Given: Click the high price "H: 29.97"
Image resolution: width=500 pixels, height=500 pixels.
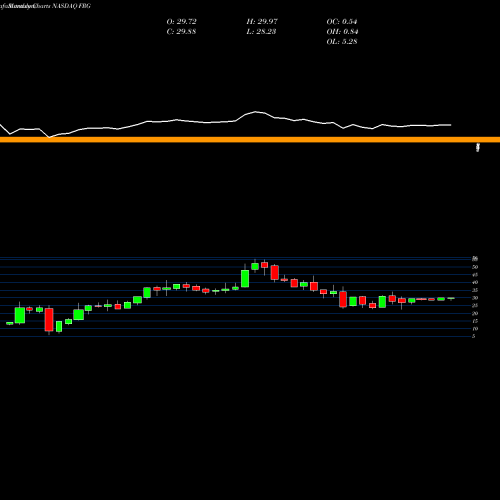Looking at the screenshot, I should point(262,22).
